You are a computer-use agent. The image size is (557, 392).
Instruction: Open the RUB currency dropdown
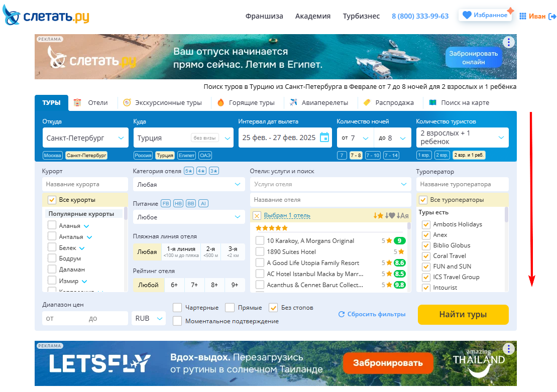coord(149,319)
